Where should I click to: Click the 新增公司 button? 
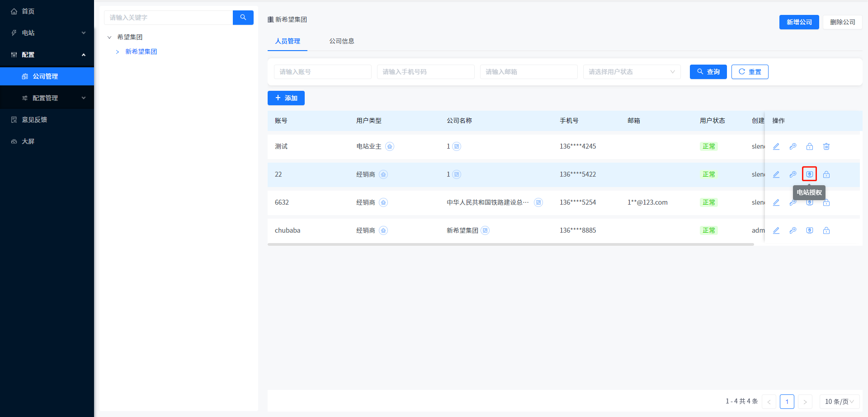click(799, 22)
